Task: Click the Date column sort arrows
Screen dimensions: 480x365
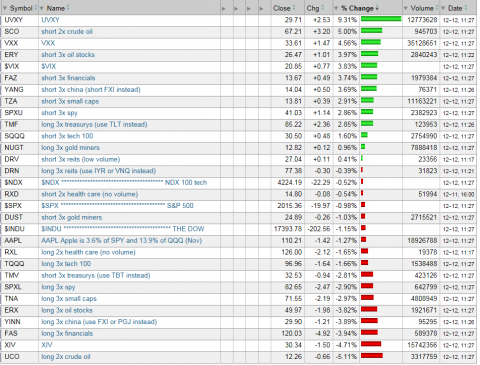Action: [466, 8]
